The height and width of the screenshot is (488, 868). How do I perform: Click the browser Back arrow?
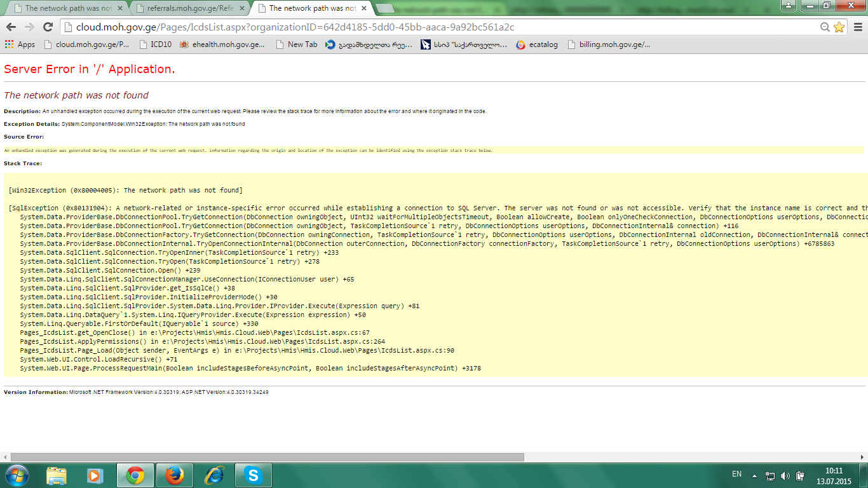(11, 27)
